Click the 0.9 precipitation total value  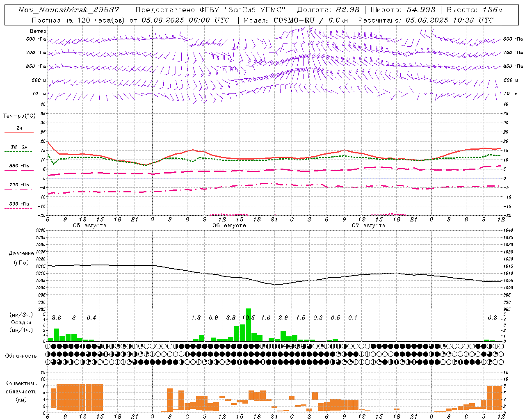[x=213, y=318]
